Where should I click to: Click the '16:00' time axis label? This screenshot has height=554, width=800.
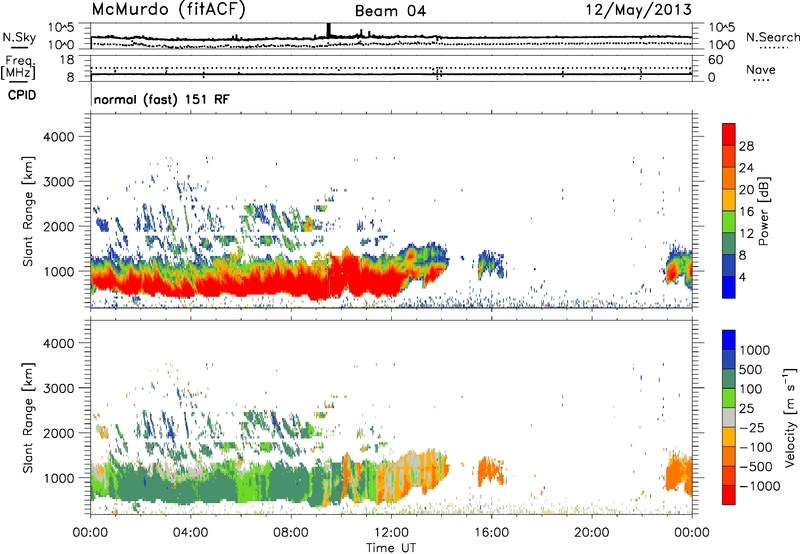[491, 533]
